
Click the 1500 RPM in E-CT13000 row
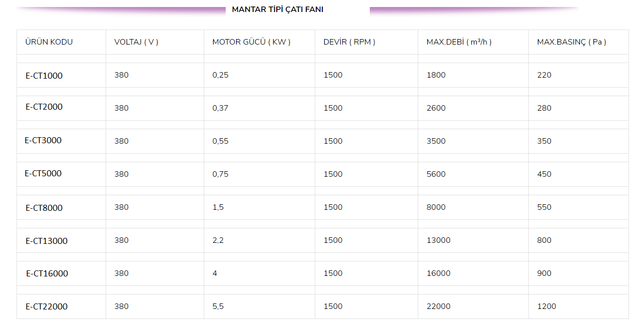(x=333, y=240)
